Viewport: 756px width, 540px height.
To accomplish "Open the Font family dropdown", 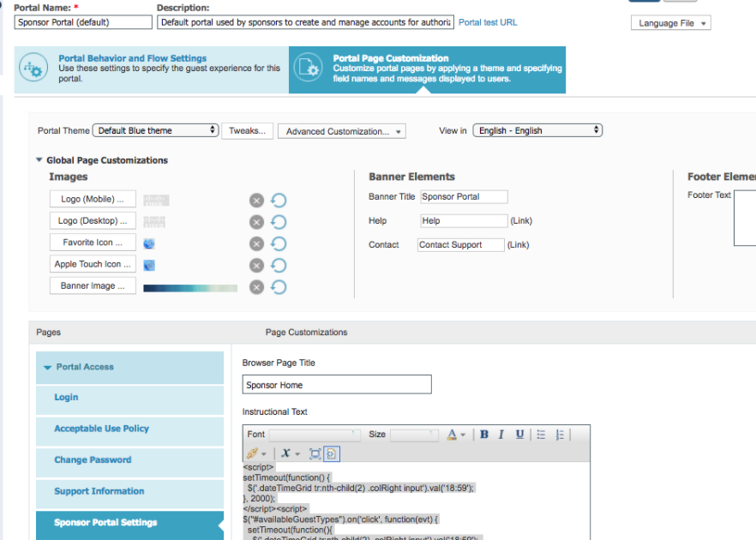I will [x=315, y=435].
